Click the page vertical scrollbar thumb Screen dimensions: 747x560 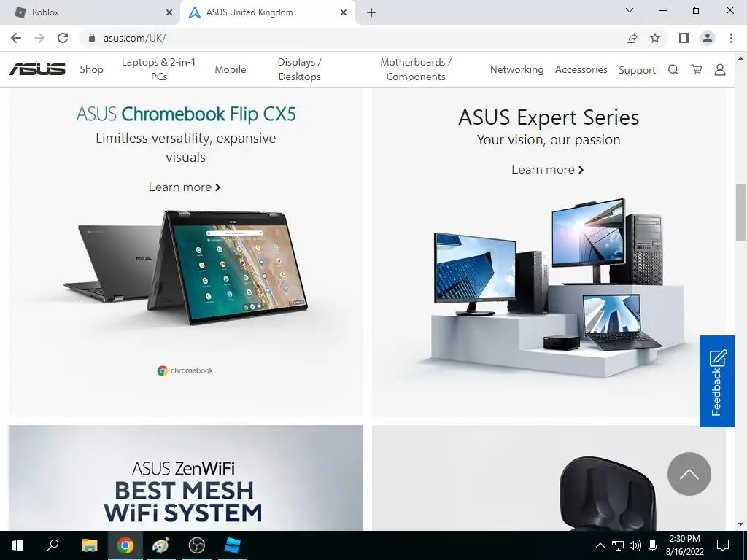[740, 213]
